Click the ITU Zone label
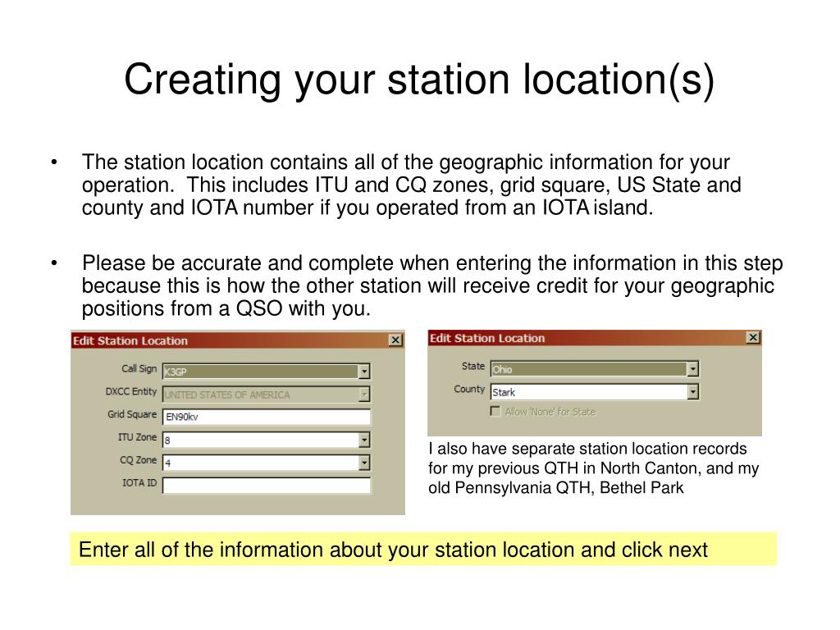The height and width of the screenshot is (630, 840). [137, 437]
